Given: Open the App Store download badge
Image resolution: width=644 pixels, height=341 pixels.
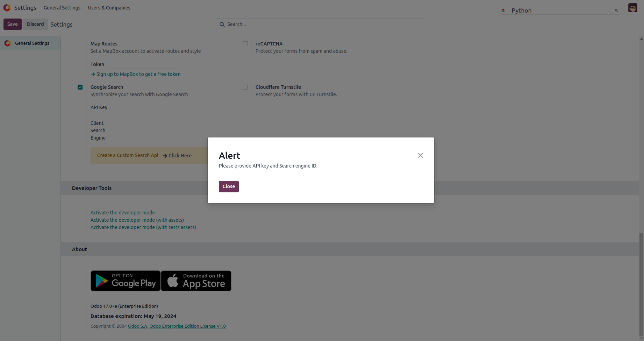Looking at the screenshot, I should (196, 281).
